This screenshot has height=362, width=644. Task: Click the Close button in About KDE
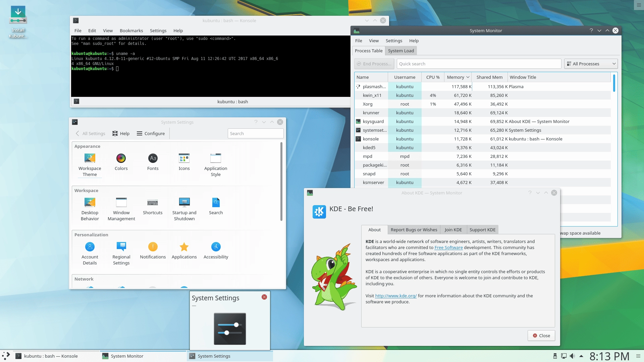541,336
